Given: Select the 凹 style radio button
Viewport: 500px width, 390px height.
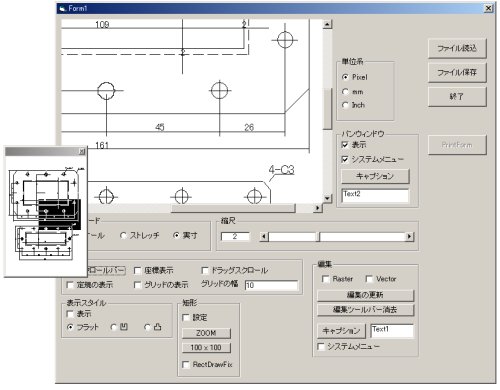Looking at the screenshot, I should click(113, 327).
